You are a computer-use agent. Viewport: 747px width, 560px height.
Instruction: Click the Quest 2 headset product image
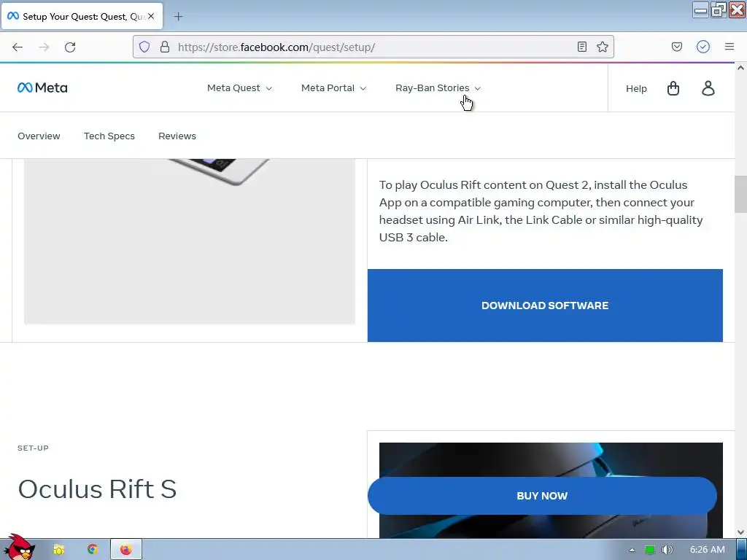190,241
